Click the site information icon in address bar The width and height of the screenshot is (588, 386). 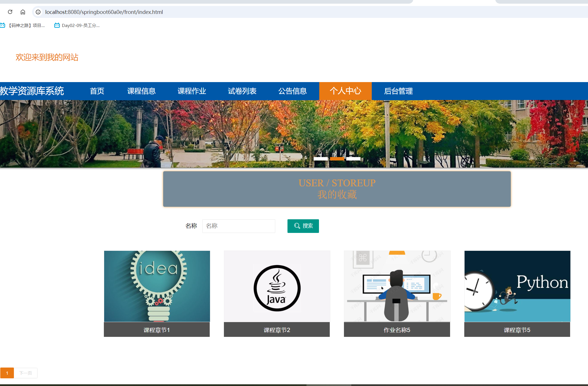38,12
